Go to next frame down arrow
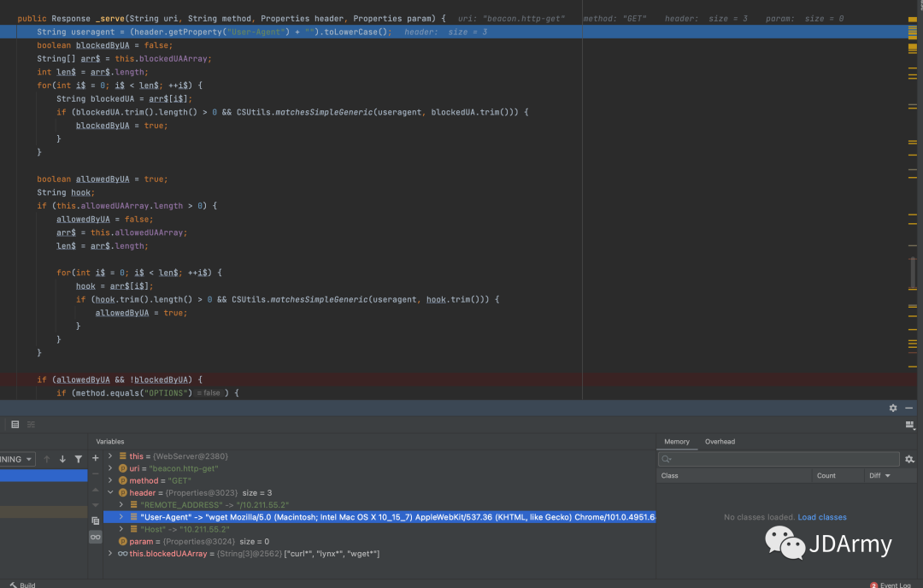This screenshot has width=923, height=588. point(62,459)
